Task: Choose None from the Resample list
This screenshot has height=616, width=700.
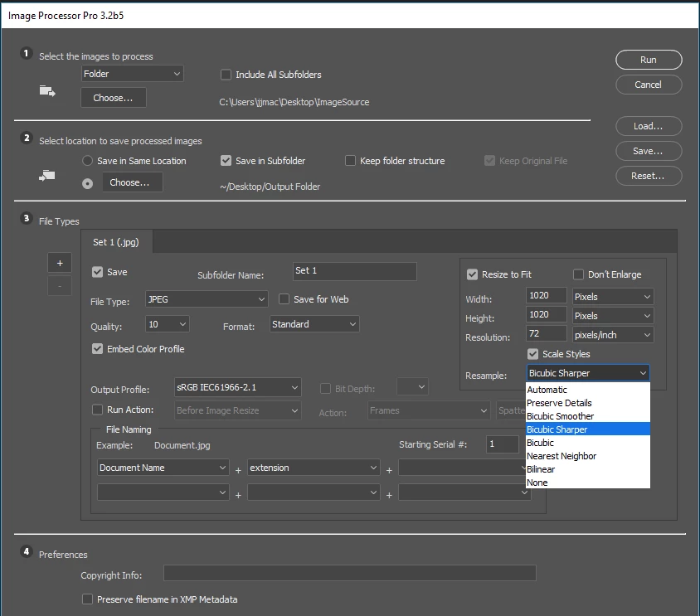Action: coord(588,482)
